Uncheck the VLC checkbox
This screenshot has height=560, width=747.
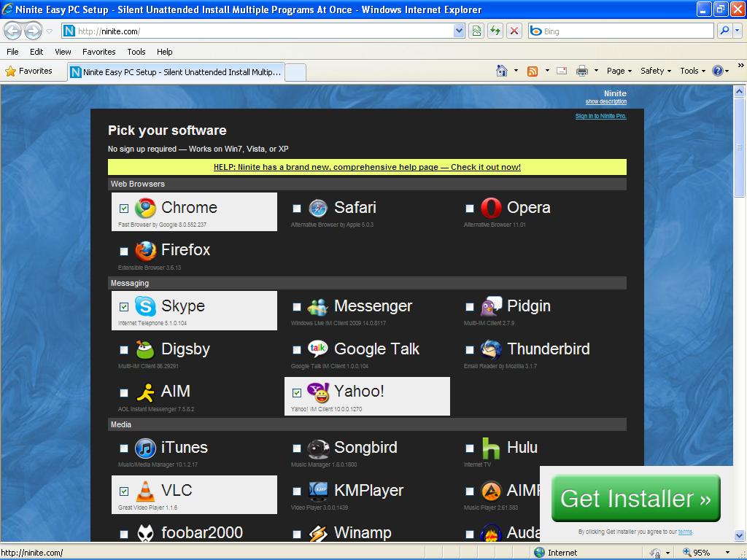pos(124,491)
